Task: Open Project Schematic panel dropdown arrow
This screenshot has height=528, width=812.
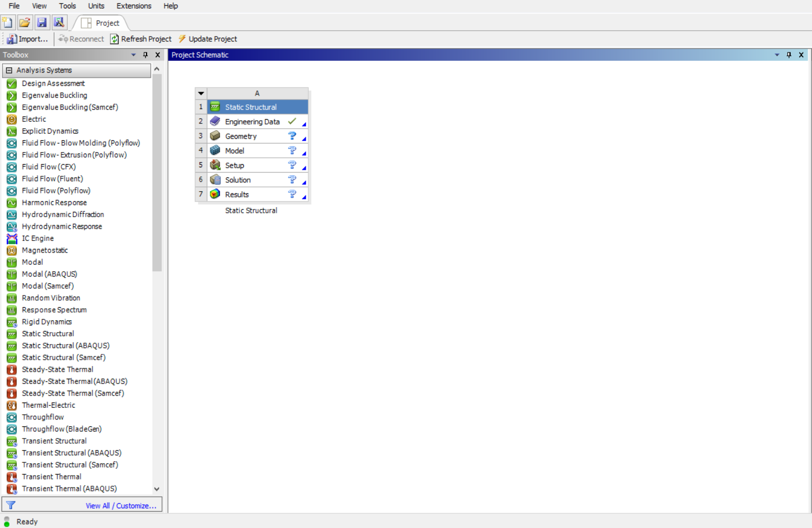Action: (777, 55)
